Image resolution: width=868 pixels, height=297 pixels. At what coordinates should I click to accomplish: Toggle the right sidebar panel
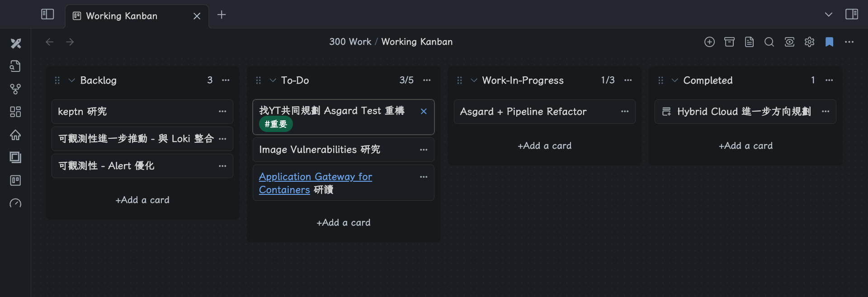click(852, 14)
